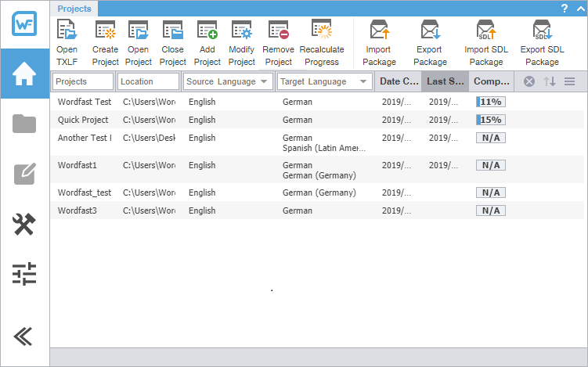This screenshot has height=367, width=588.
Task: Click the Import Package icon
Action: click(x=380, y=31)
